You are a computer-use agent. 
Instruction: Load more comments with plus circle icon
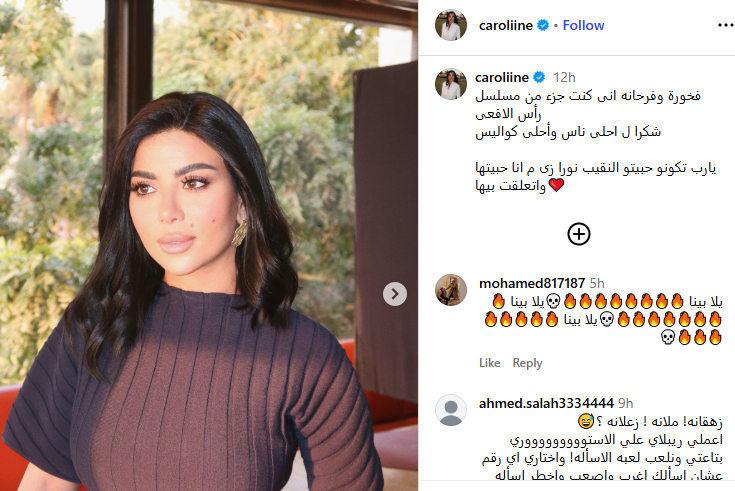point(579,234)
